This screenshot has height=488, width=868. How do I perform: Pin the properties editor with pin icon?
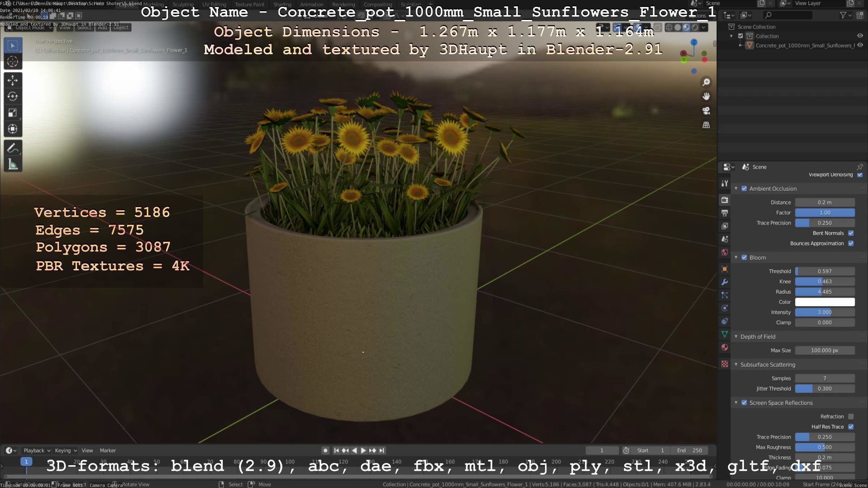860,167
